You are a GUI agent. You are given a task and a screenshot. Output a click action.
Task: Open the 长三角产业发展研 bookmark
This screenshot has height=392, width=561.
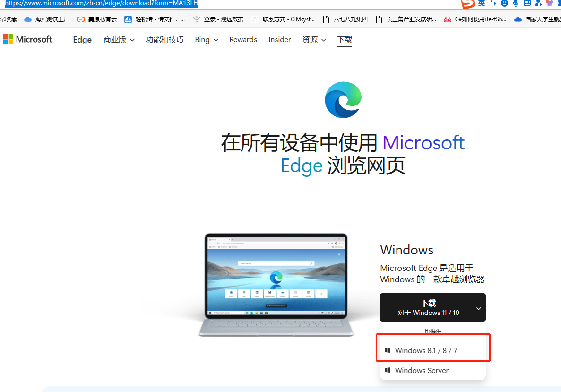(406, 19)
